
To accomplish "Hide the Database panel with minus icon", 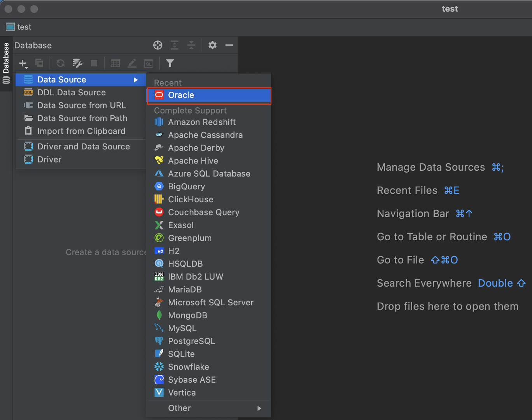I will (229, 45).
